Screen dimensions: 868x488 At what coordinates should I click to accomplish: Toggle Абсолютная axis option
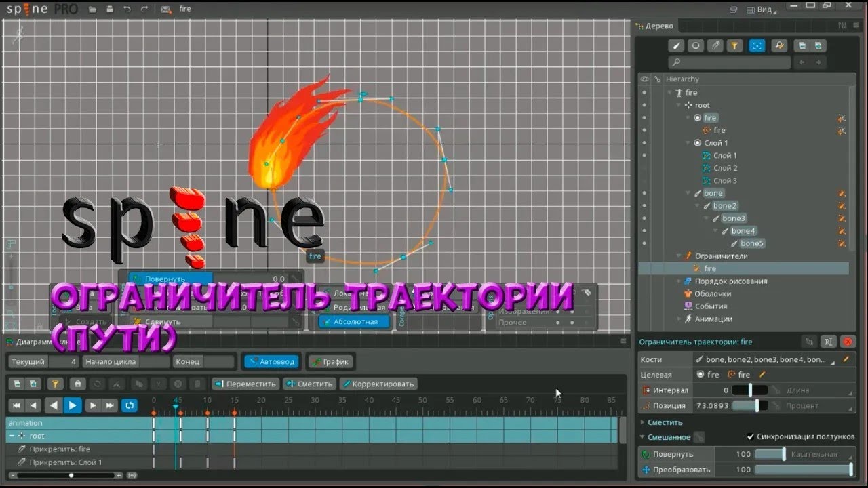pos(354,322)
